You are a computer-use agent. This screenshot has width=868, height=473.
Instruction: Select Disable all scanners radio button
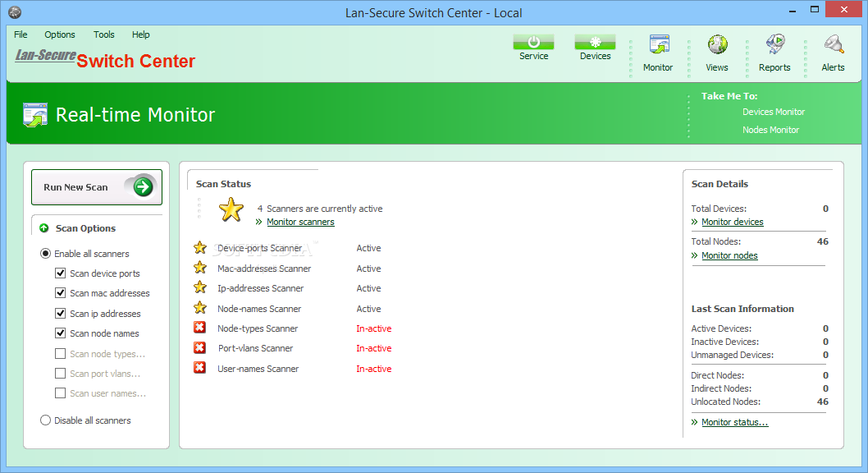(45, 420)
